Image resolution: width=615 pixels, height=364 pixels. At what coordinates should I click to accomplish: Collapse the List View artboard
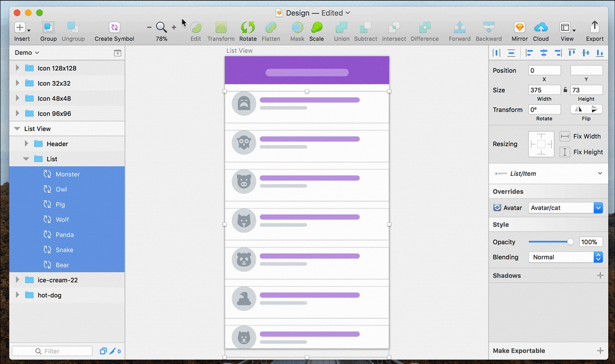tap(17, 129)
